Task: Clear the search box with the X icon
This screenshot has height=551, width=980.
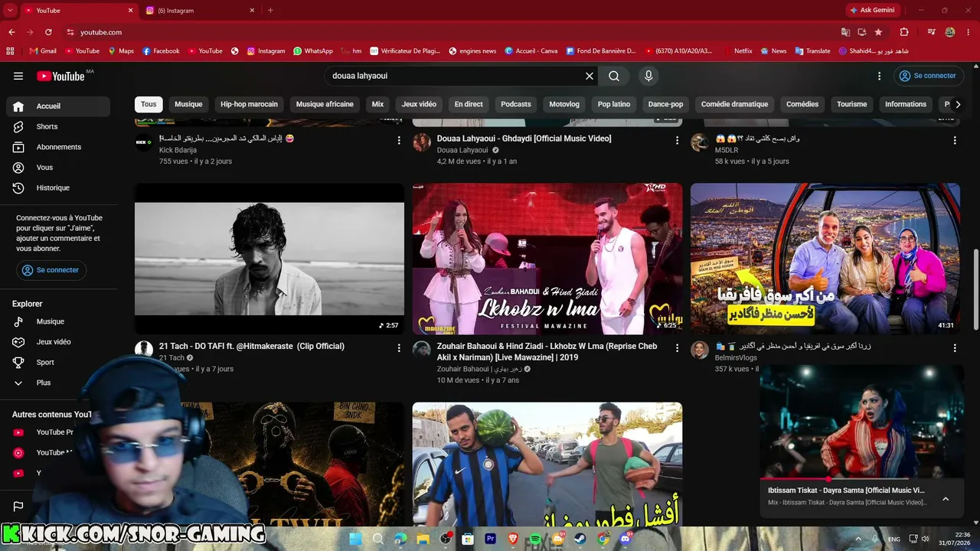Action: pyautogui.click(x=590, y=76)
